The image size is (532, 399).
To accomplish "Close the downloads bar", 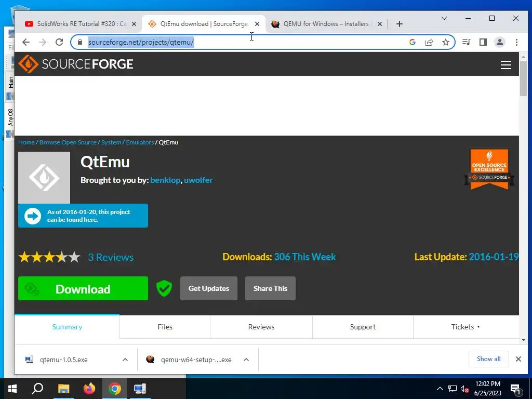I will [x=518, y=359].
